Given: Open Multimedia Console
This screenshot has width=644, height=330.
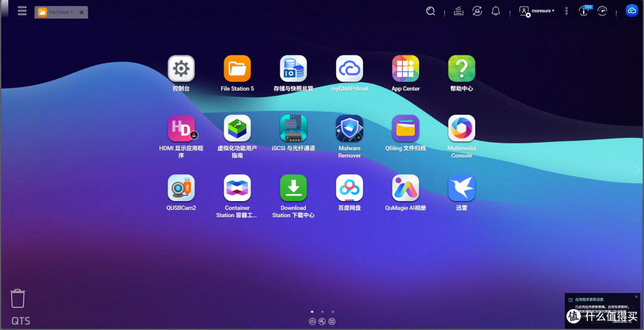Looking at the screenshot, I should point(462,128).
